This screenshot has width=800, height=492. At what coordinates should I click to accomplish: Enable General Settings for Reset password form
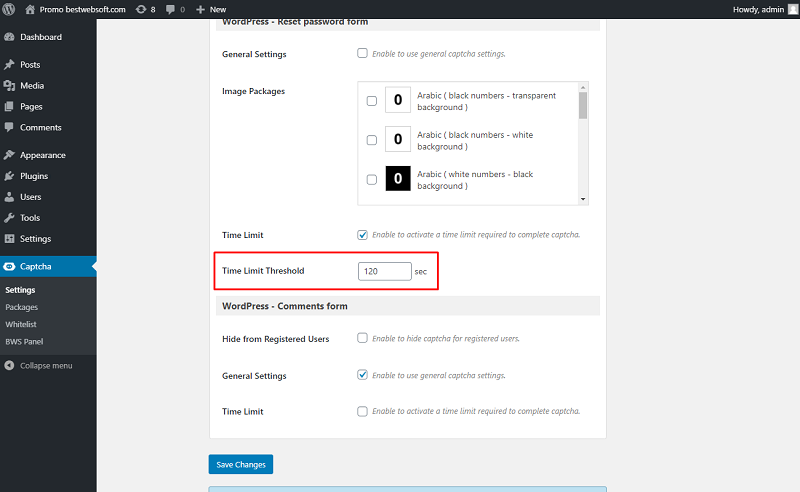[x=362, y=53]
